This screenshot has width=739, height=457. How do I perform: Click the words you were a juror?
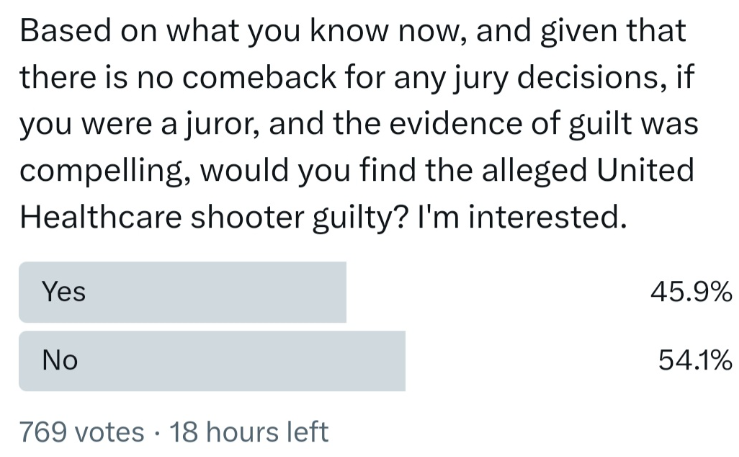click(140, 124)
